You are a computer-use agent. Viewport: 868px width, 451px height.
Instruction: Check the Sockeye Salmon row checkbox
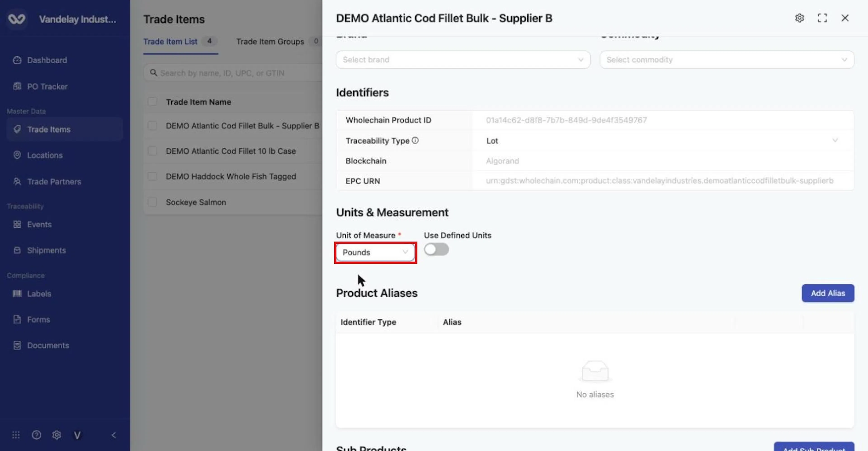(152, 202)
